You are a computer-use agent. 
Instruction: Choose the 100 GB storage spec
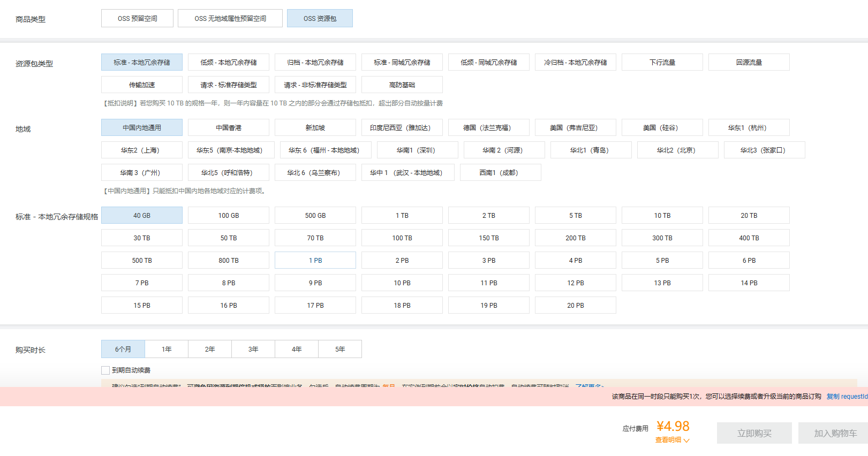[x=229, y=216]
